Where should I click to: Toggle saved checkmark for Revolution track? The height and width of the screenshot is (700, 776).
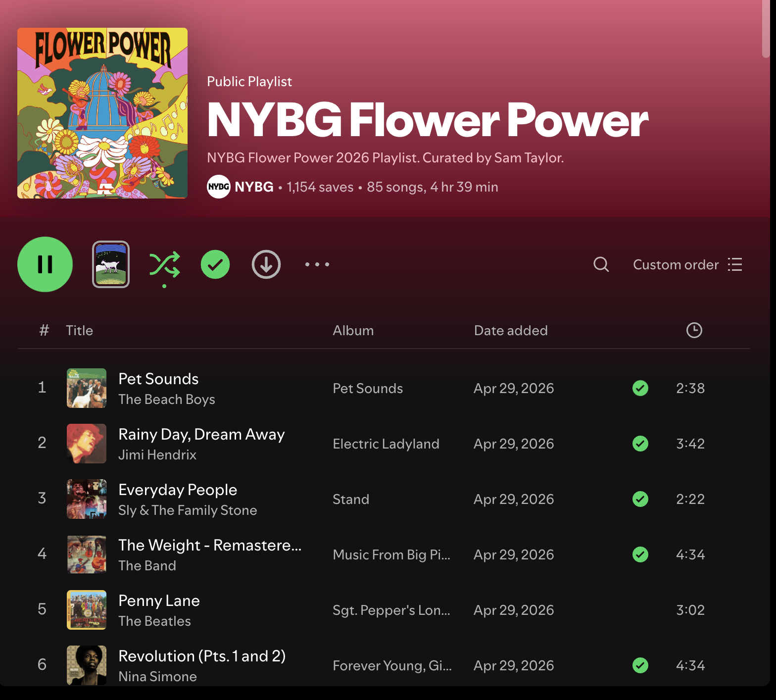click(640, 665)
